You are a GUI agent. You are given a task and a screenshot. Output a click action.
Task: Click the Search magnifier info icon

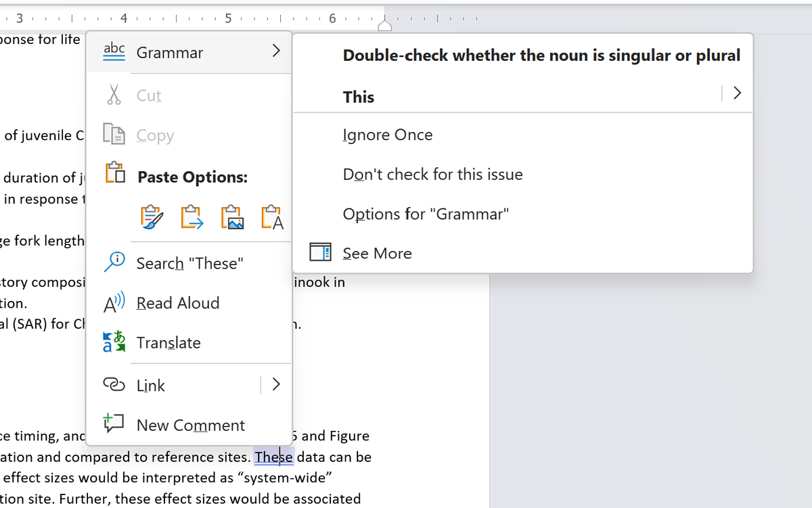click(x=114, y=262)
